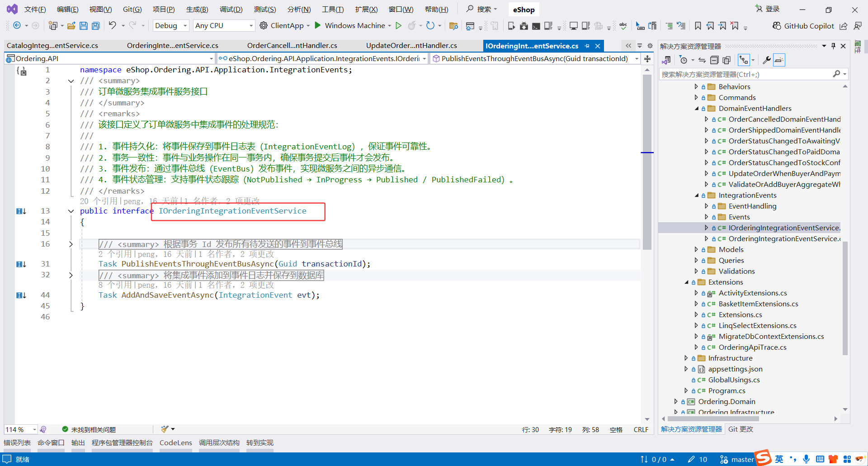Screen dimensions: 868x466
Task: Switch to the CatalogInteg...entService.cs tab
Action: coord(52,46)
